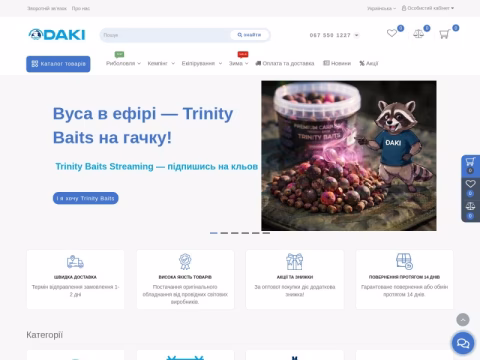Open the Акції menu item

[369, 63]
